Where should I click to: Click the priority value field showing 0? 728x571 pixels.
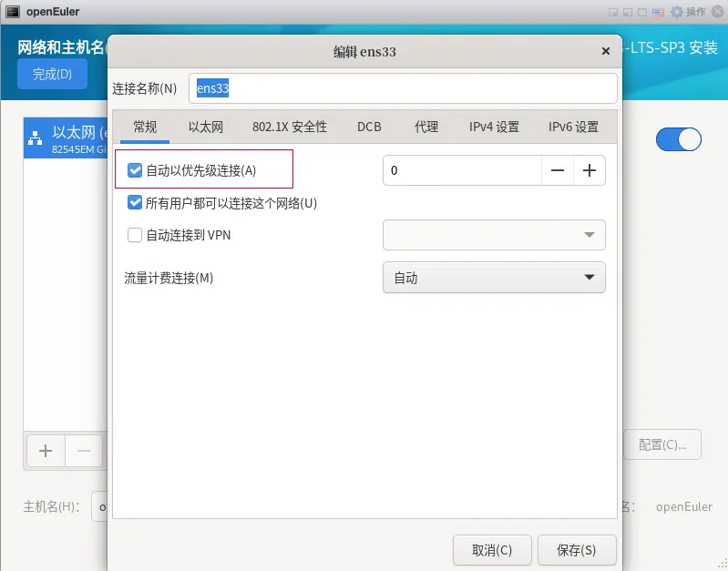462,170
